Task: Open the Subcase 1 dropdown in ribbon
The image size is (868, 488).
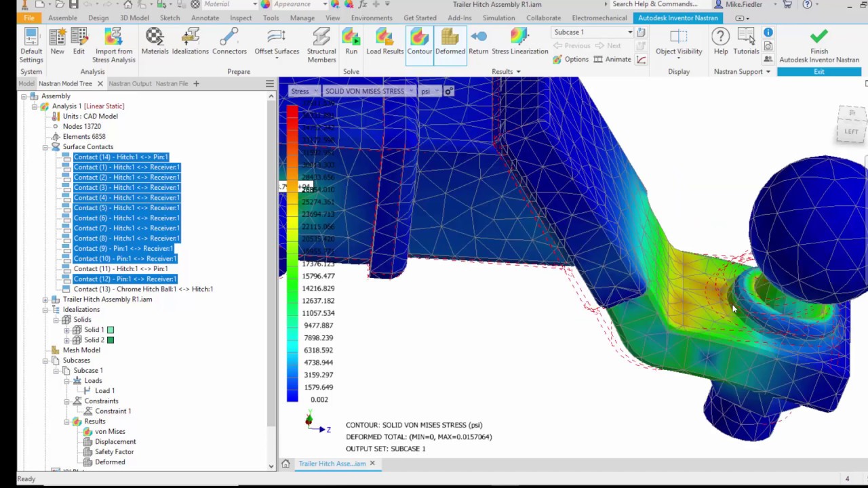Action: [629, 32]
